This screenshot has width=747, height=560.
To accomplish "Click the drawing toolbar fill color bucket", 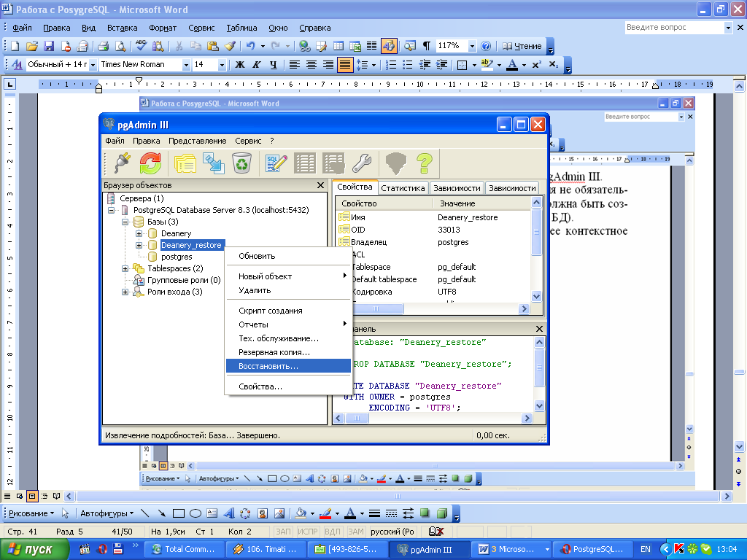I will [x=301, y=513].
